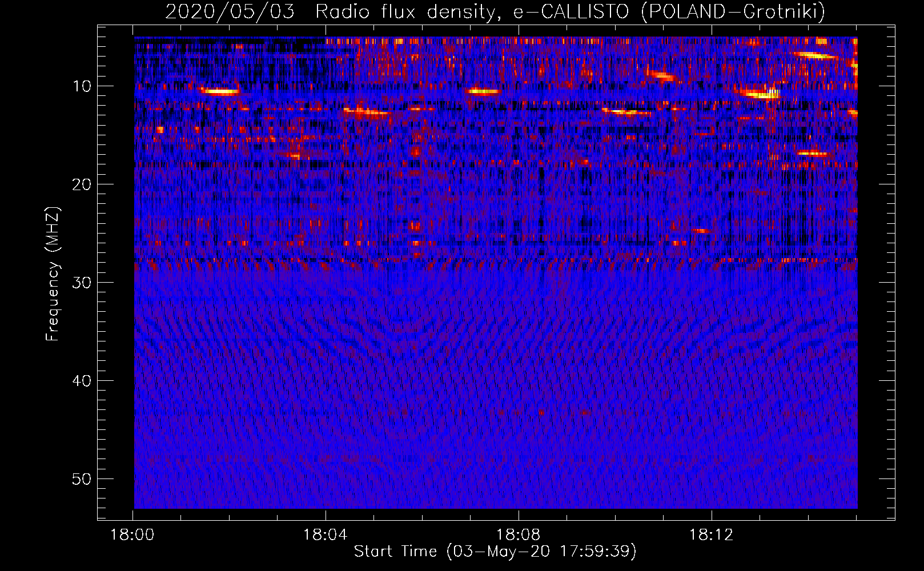Click the 50 MHz frequency tick label

[82, 479]
